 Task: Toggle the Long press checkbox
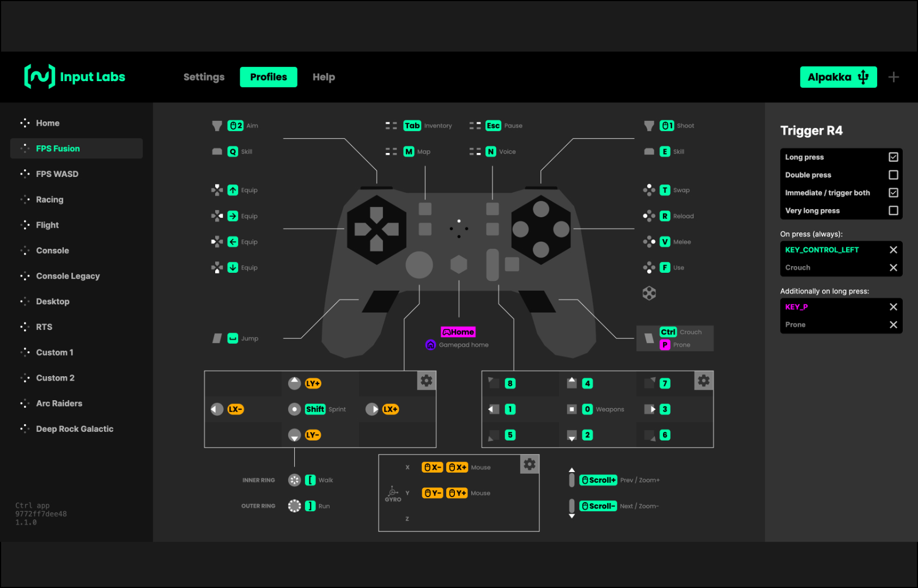pos(893,157)
